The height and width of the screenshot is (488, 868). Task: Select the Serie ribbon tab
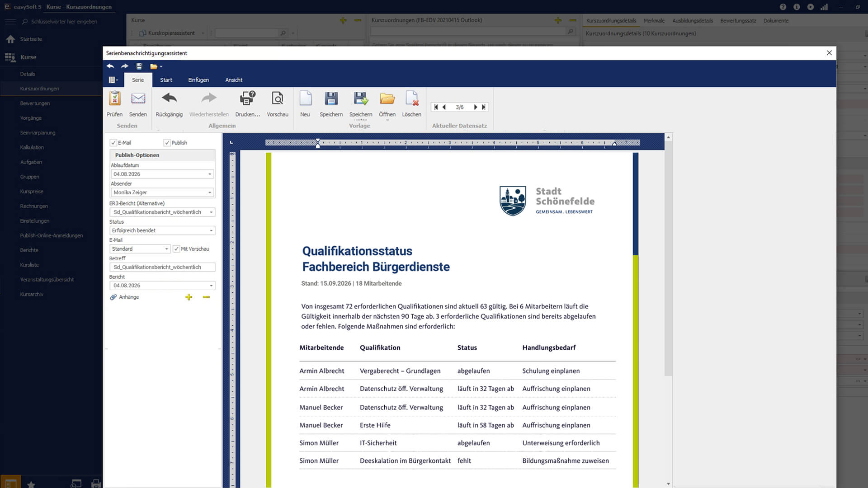[138, 80]
